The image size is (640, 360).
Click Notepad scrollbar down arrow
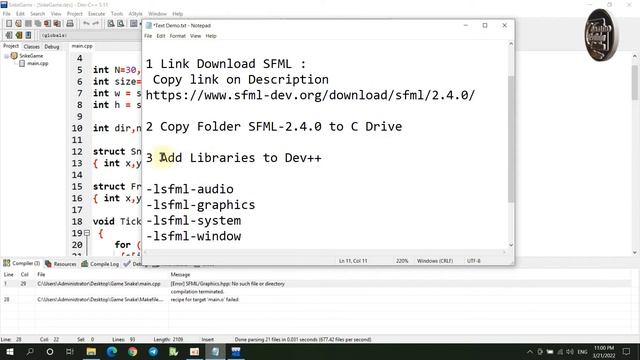[x=511, y=245]
